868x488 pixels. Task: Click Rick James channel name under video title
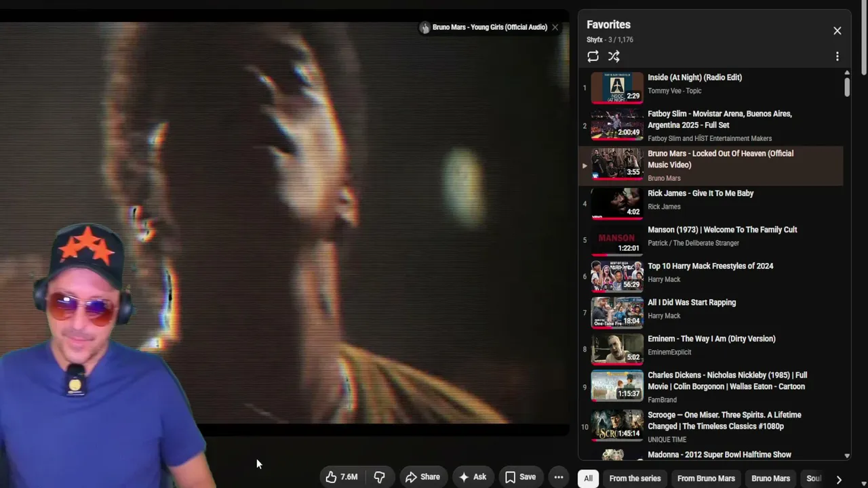click(664, 207)
